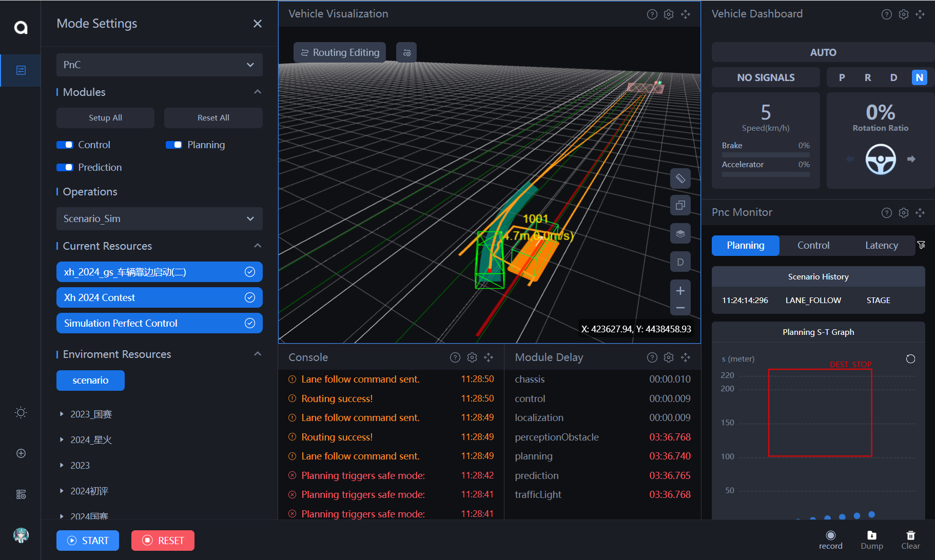Expand the 2024_星火 scenario folder

click(x=62, y=439)
